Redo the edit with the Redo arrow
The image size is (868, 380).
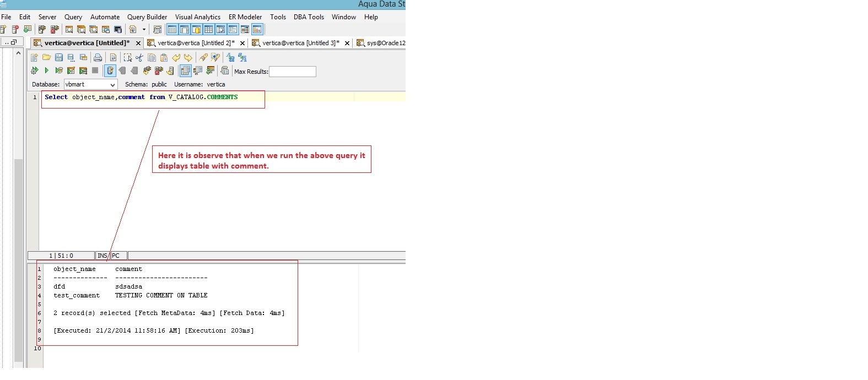tap(188, 57)
